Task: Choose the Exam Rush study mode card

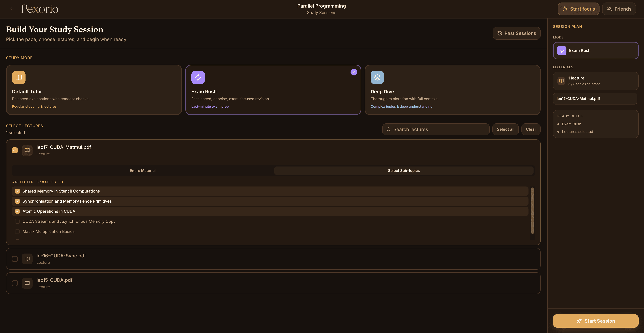Action: (273, 90)
